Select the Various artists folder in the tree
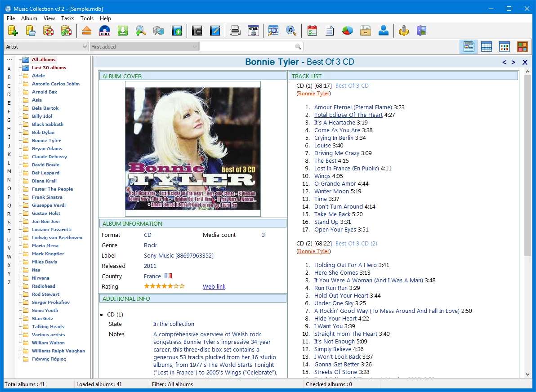The height and width of the screenshot is (392, 536). click(x=48, y=334)
